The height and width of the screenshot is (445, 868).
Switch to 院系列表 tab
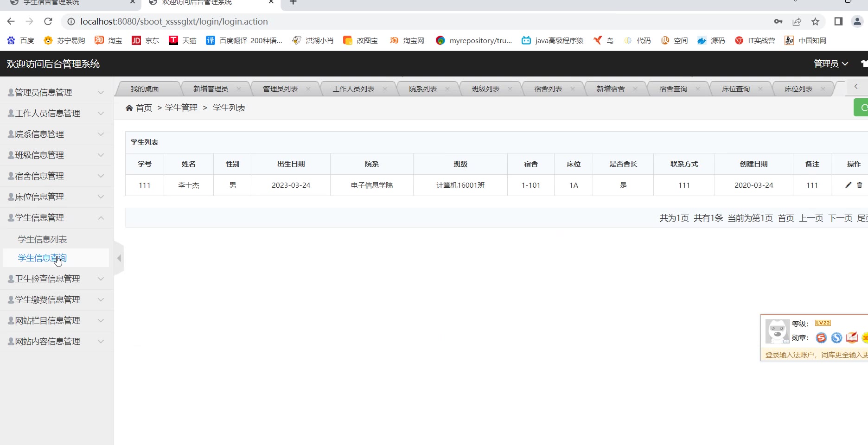pyautogui.click(x=423, y=89)
